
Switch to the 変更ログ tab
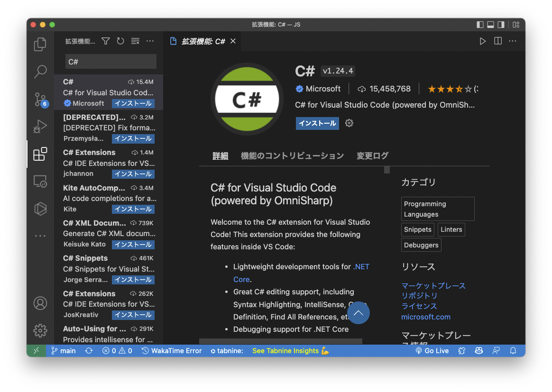coord(372,156)
